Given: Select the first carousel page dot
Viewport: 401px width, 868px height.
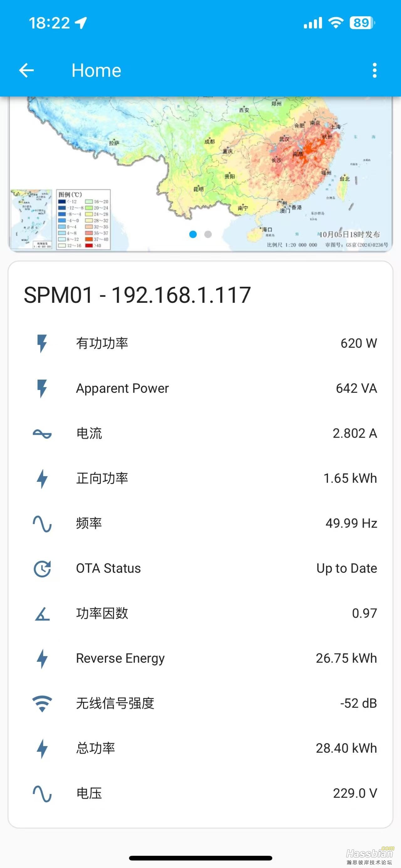Looking at the screenshot, I should pos(193,234).
